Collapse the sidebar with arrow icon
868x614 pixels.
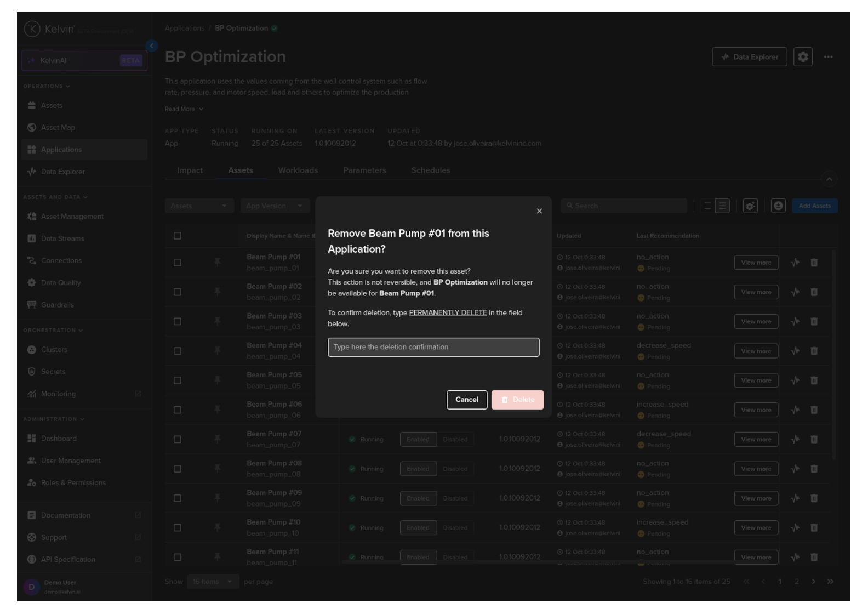pos(152,46)
